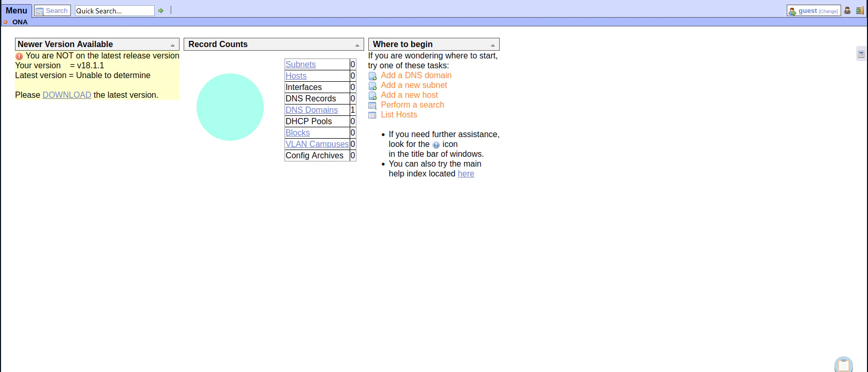
Task: Click the DHCP Pools row label
Action: coord(309,121)
